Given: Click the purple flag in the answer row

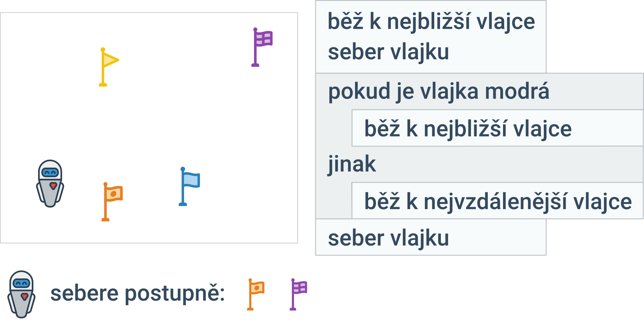Looking at the screenshot, I should pyautogui.click(x=298, y=294).
